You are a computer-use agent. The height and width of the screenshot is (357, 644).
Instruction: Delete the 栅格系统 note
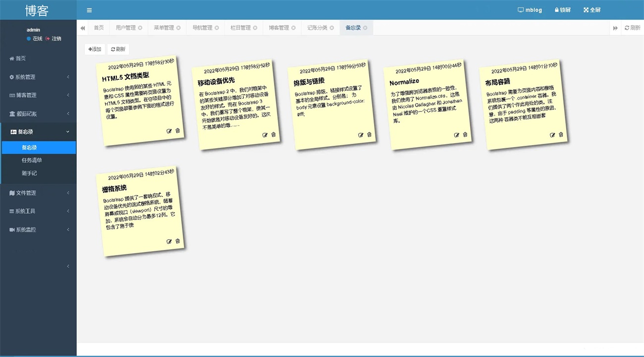(x=178, y=241)
